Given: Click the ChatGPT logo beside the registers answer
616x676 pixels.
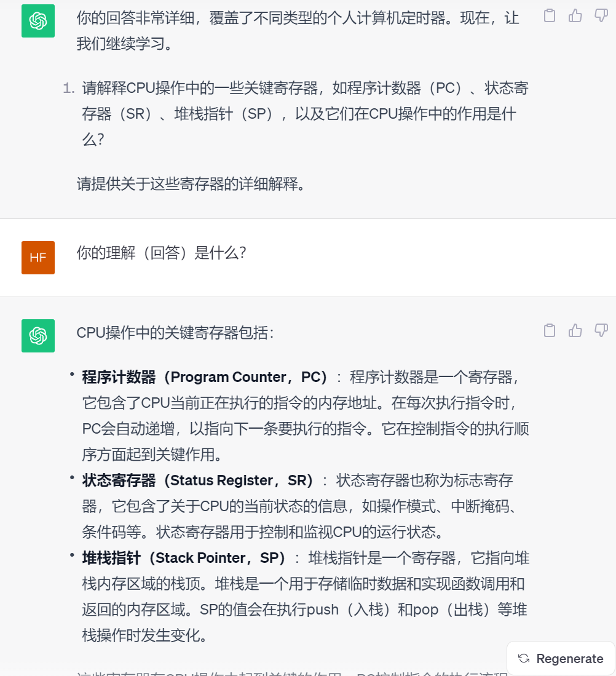Looking at the screenshot, I should pos(38,336).
